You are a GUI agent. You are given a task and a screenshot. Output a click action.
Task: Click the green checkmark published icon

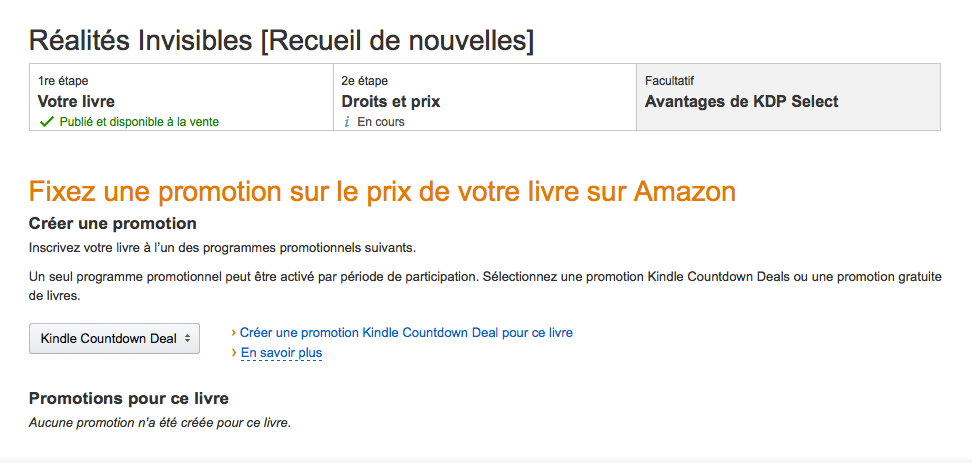click(x=45, y=122)
